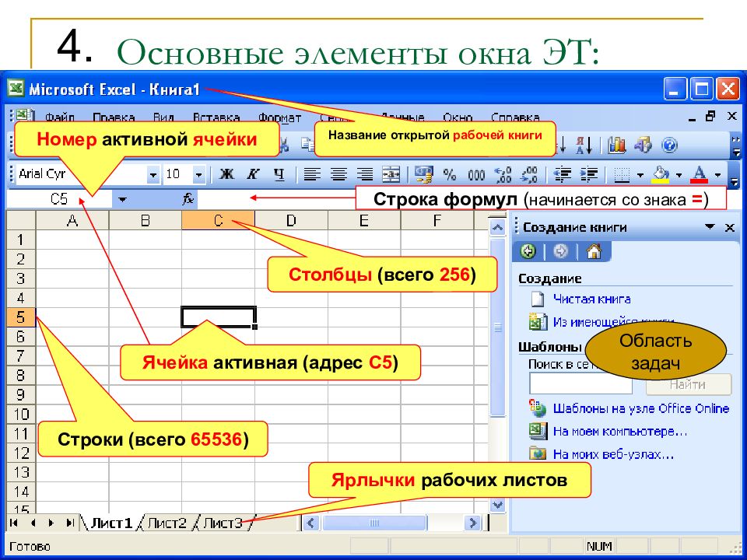Apply the 000 thousands separator format
The image size is (747, 560).
476,175
